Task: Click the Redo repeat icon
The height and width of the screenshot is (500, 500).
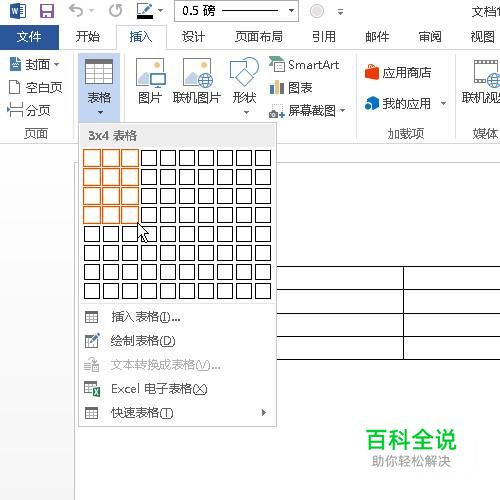Action: click(116, 11)
